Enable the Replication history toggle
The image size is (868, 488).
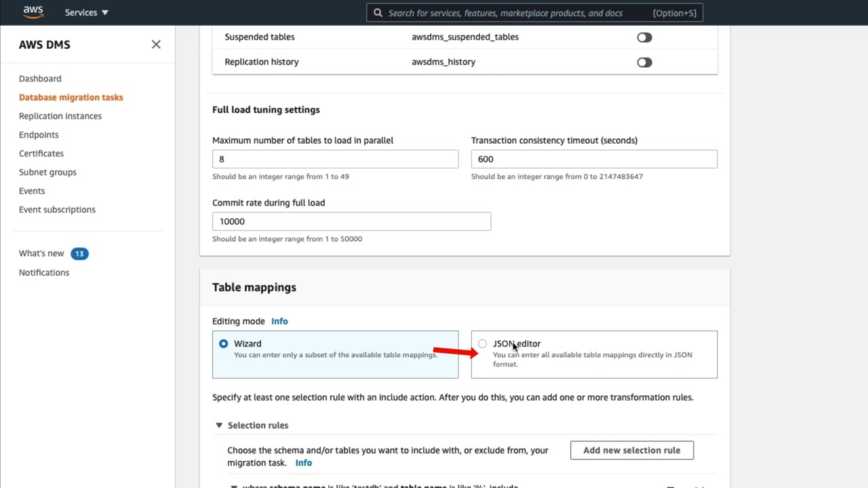644,62
